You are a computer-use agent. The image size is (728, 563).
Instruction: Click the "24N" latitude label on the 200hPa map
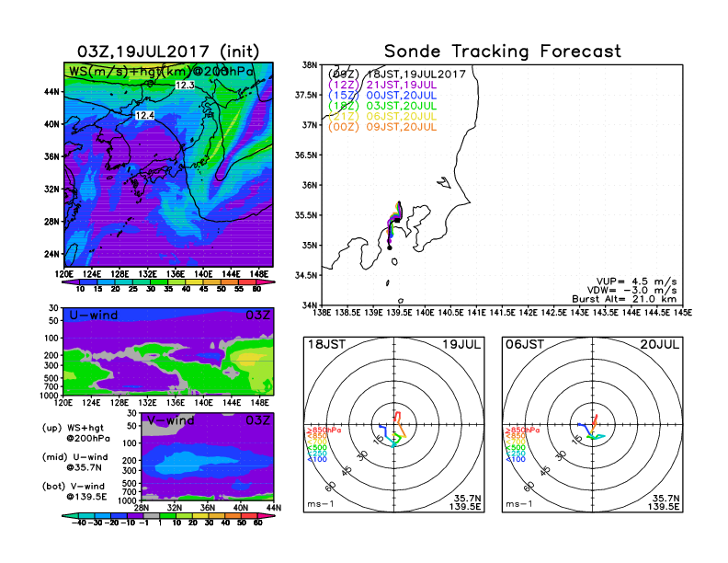52,254
